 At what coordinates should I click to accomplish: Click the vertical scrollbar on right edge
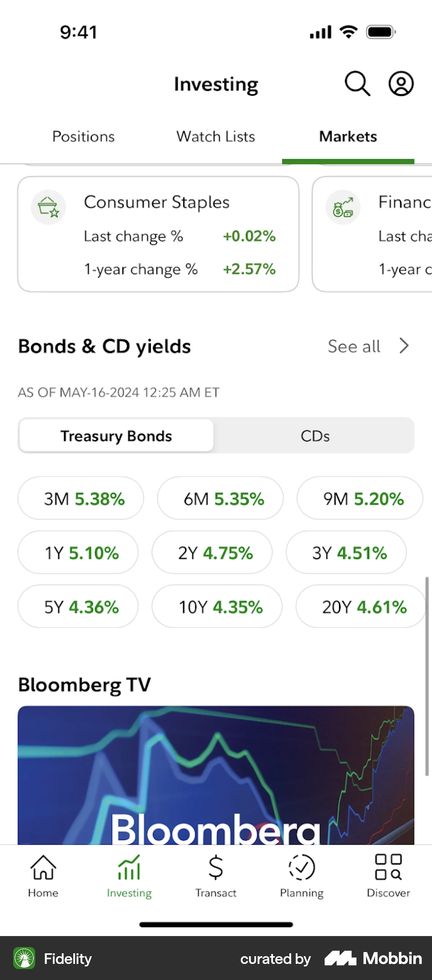point(427,676)
